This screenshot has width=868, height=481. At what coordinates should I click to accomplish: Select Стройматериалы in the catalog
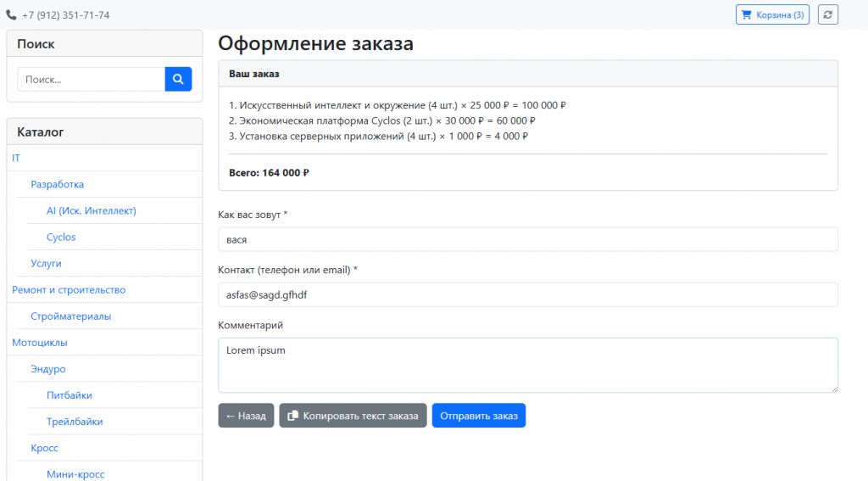tap(70, 316)
